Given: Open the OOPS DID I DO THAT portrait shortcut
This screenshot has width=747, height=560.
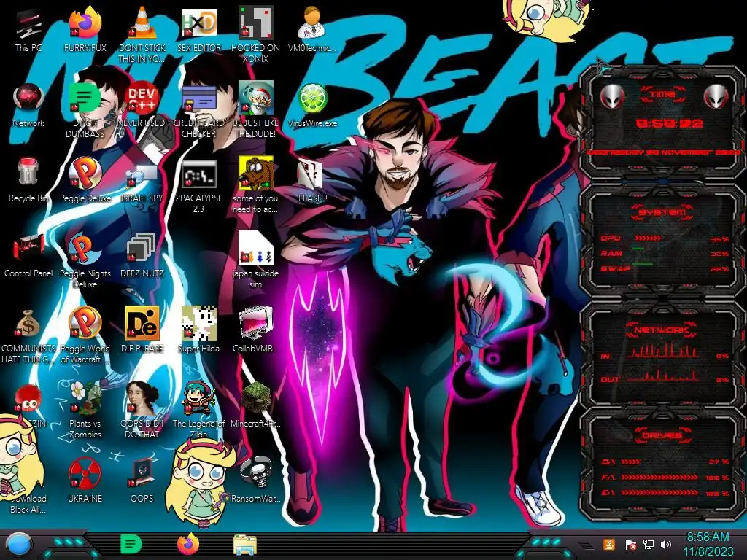Looking at the screenshot, I should 142,411.
